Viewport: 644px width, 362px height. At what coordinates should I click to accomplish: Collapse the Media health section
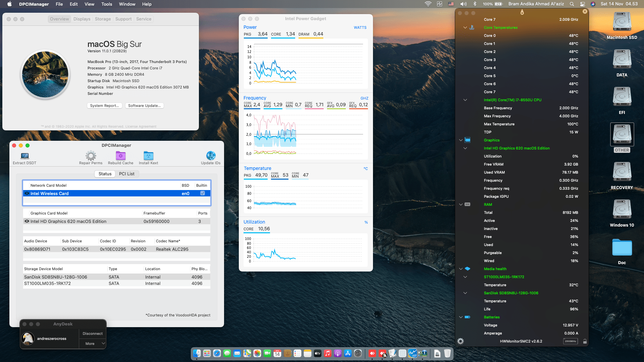point(461,269)
